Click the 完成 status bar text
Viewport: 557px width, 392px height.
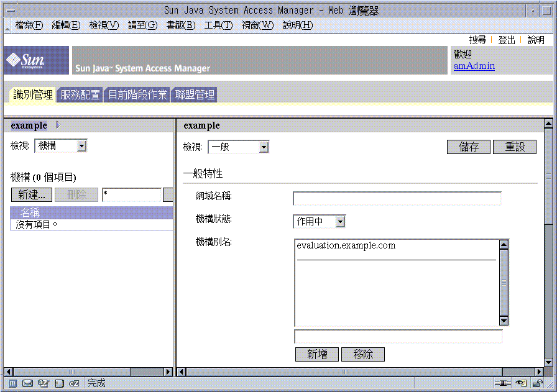(x=96, y=383)
